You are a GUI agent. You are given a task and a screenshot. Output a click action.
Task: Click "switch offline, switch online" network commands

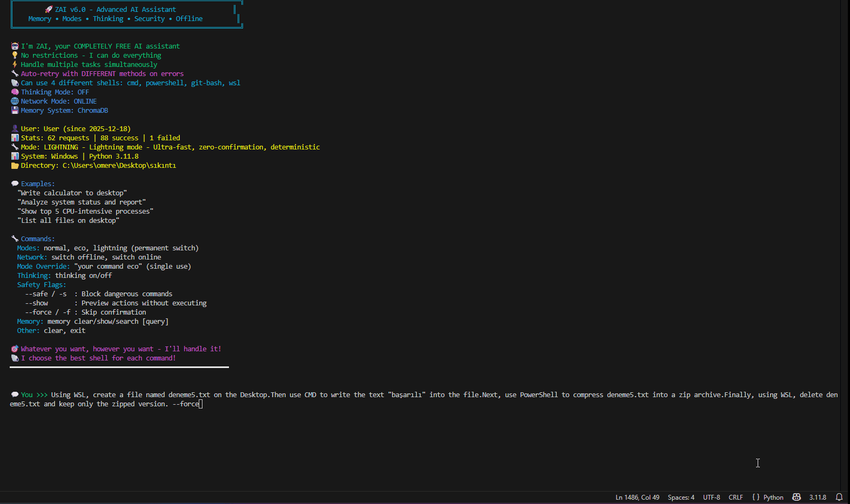pyautogui.click(x=106, y=257)
